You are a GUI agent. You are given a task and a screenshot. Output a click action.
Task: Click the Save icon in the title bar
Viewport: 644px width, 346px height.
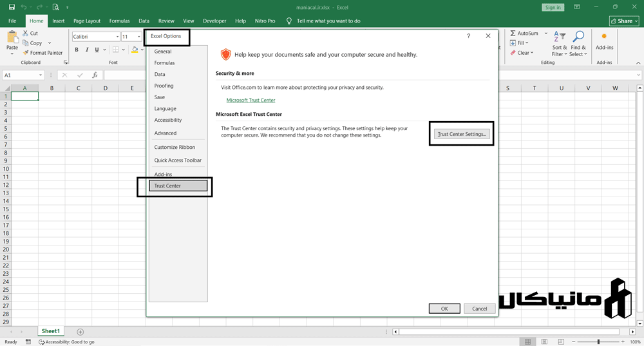point(12,7)
